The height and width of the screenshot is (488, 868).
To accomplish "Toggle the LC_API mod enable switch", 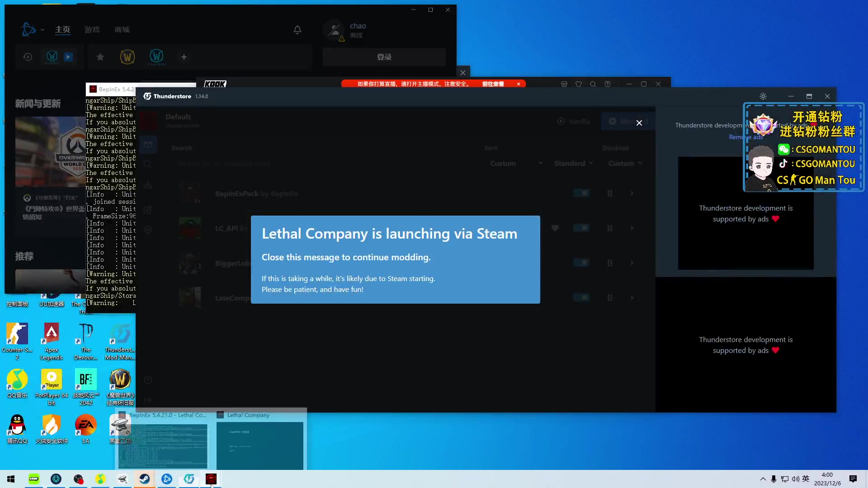I will 581,228.
